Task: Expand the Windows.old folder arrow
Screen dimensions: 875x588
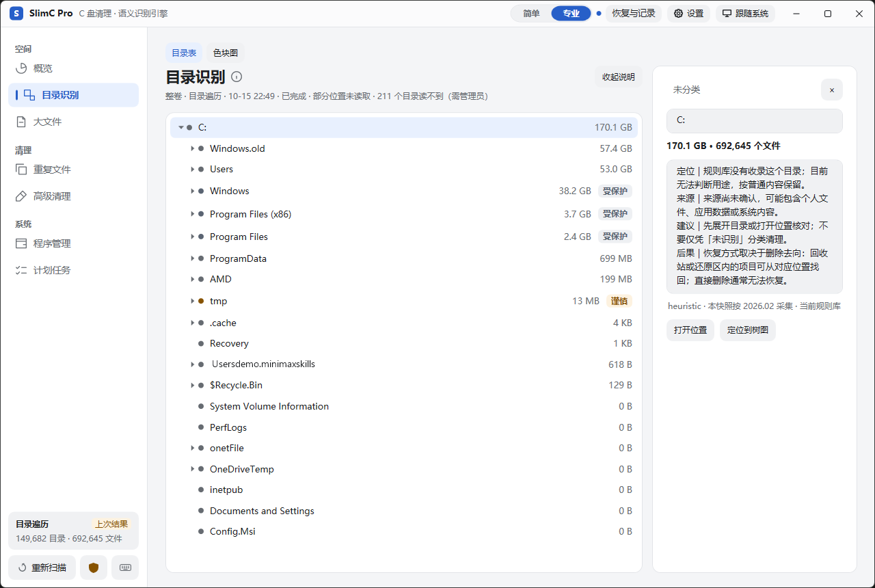Action: [193, 148]
